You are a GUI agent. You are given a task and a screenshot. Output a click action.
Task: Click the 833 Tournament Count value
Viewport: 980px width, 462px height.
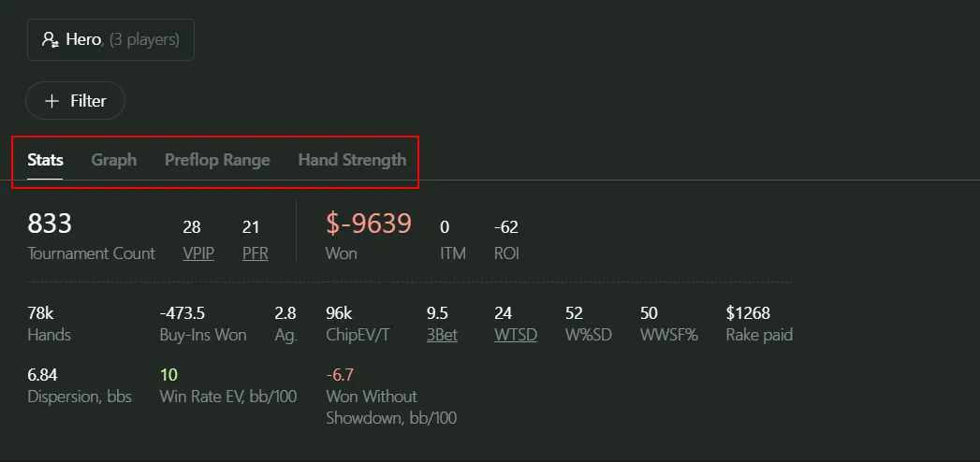50,224
